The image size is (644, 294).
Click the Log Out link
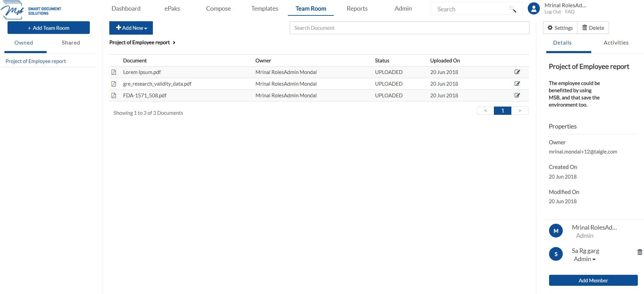pyautogui.click(x=552, y=12)
